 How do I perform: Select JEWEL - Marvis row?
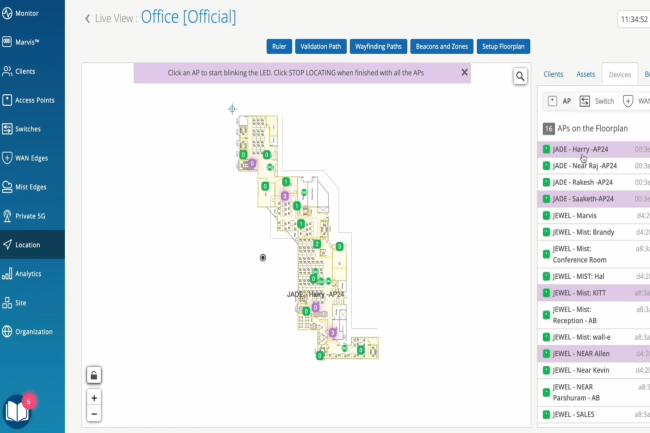point(594,215)
